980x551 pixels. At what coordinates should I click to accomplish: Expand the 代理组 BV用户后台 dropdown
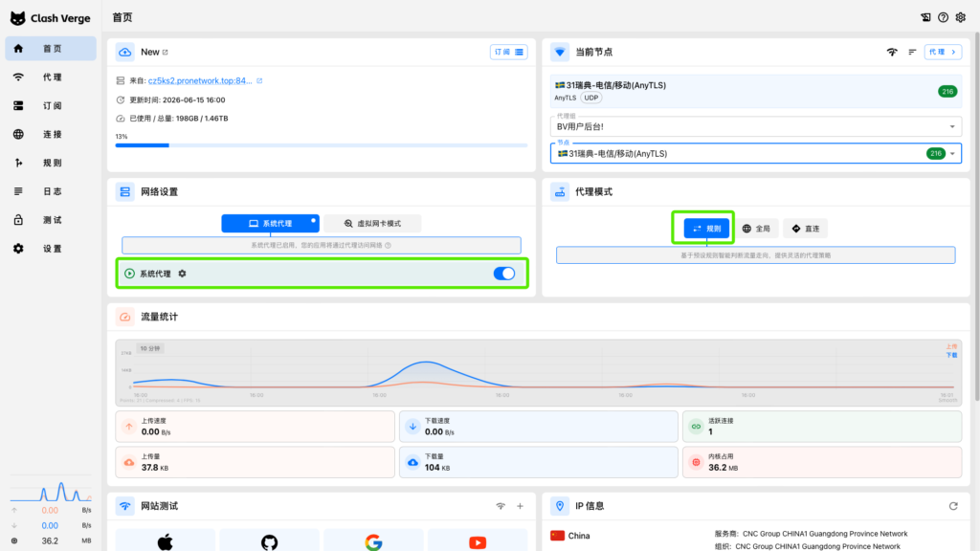(x=756, y=126)
